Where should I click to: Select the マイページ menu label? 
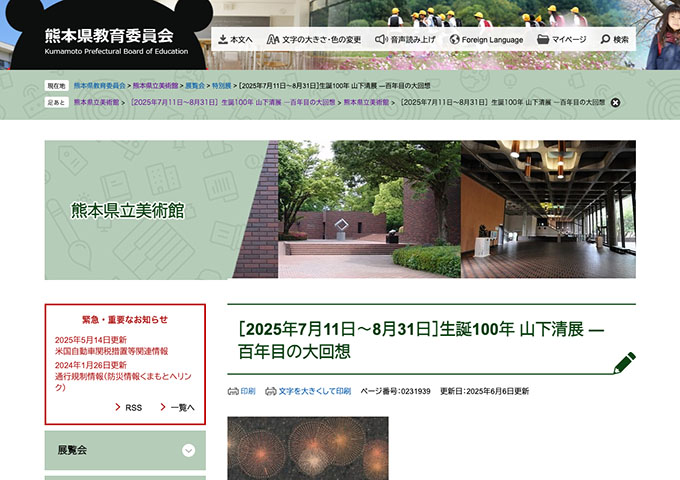click(x=569, y=39)
